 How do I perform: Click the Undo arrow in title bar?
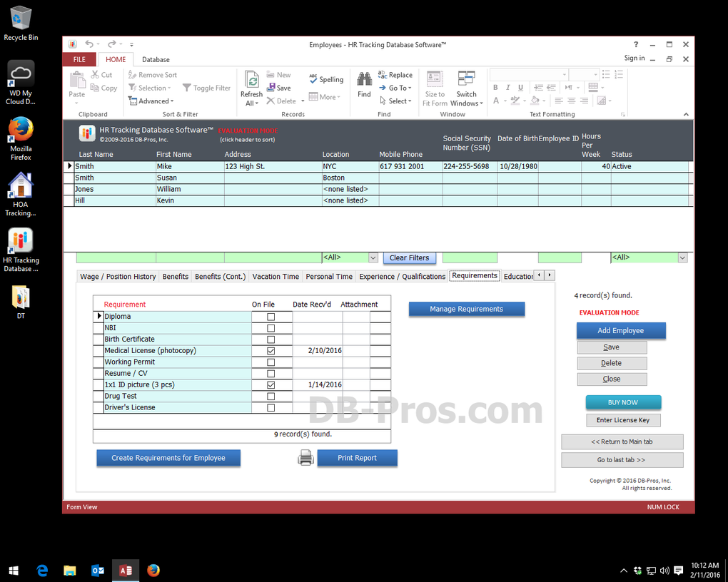[x=89, y=44]
